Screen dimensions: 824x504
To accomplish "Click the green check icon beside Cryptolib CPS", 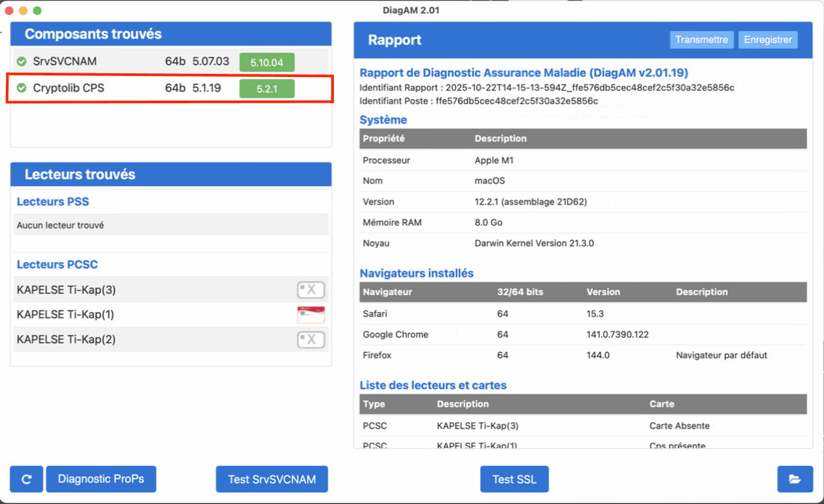I will click(21, 88).
